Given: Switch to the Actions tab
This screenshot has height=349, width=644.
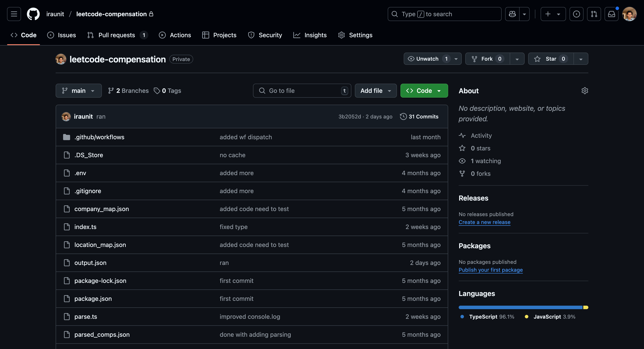Looking at the screenshot, I should 175,35.
